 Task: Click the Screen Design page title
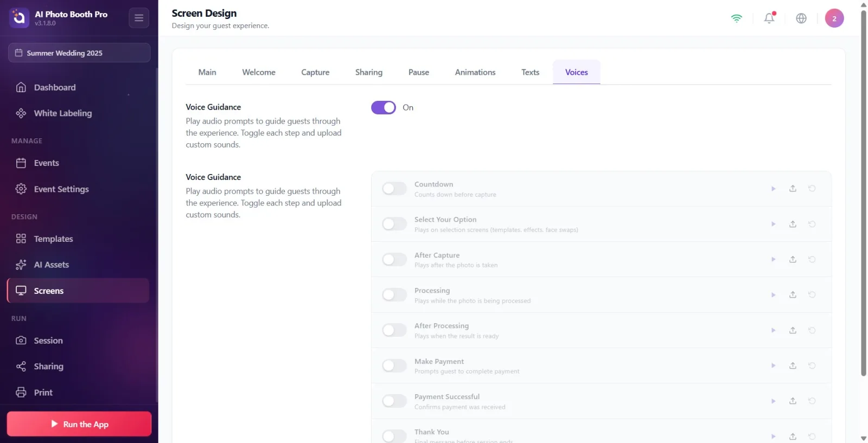coord(204,13)
